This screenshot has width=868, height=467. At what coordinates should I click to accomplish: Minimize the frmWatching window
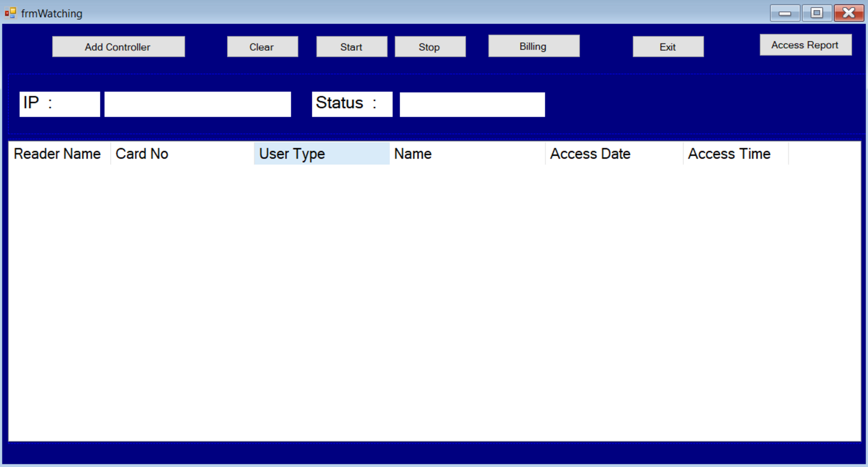(785, 13)
